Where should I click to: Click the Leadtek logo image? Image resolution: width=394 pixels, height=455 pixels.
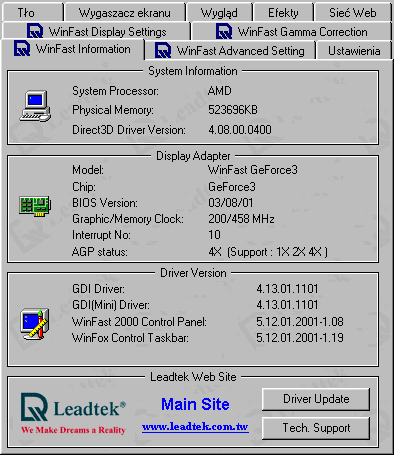point(73,414)
